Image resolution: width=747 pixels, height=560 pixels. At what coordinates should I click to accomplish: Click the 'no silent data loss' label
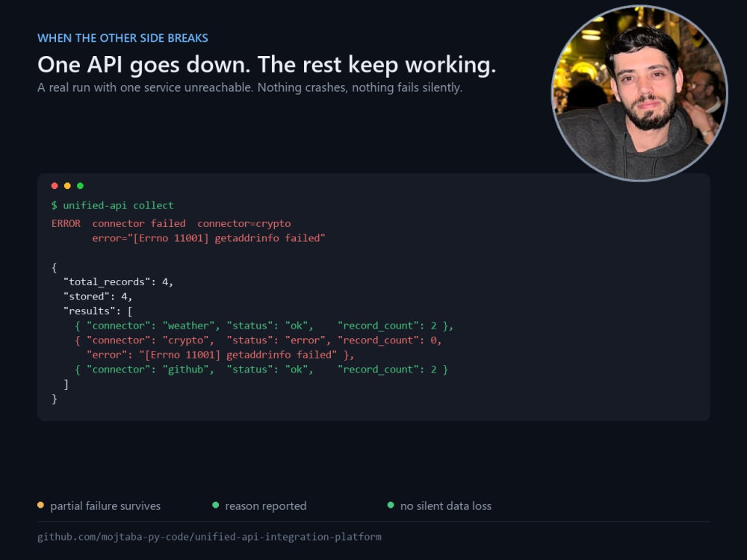pyautogui.click(x=446, y=505)
